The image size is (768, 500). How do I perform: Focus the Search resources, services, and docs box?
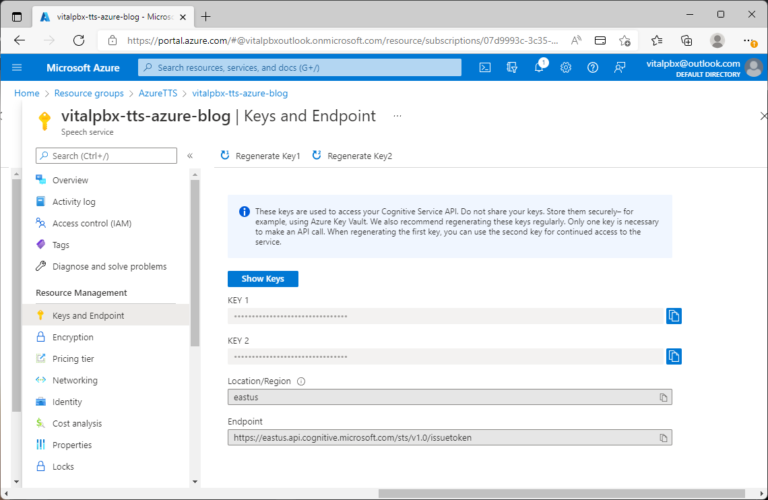(x=300, y=68)
